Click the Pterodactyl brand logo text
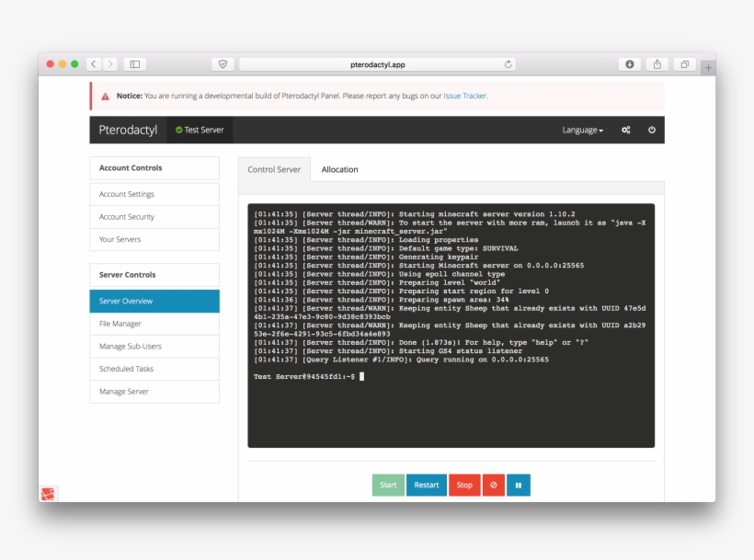754x560 pixels. pos(128,130)
